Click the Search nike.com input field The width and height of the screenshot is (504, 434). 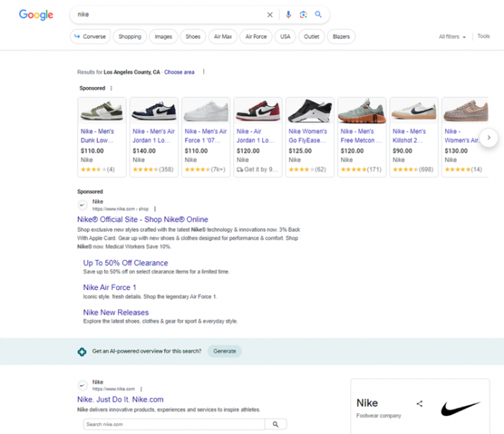pyautogui.click(x=174, y=425)
